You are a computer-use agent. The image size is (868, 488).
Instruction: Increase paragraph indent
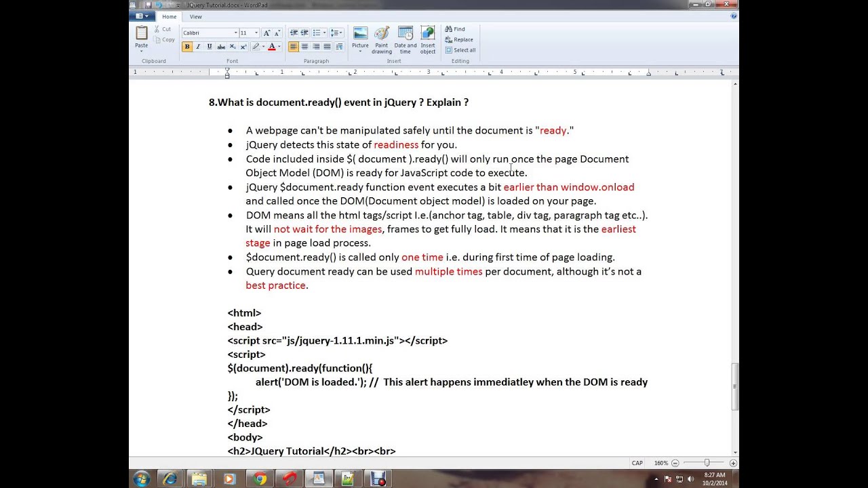pyautogui.click(x=304, y=33)
